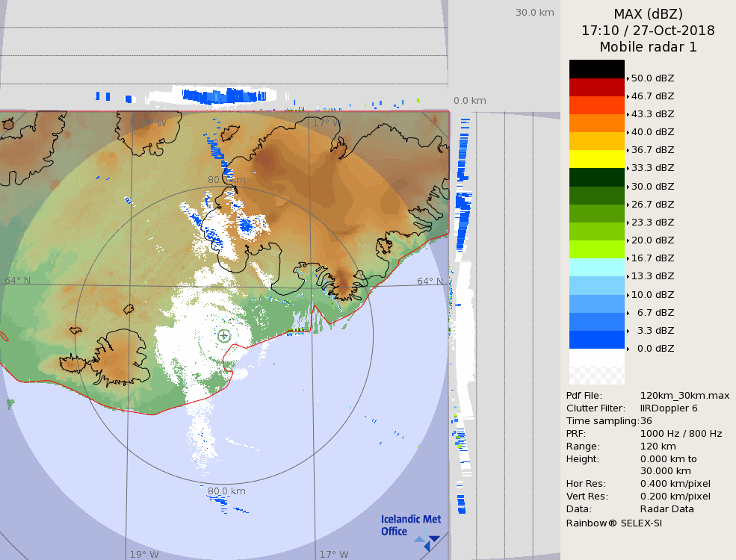
Task: Click the lower 80.0 km range label
Action: pos(226,491)
